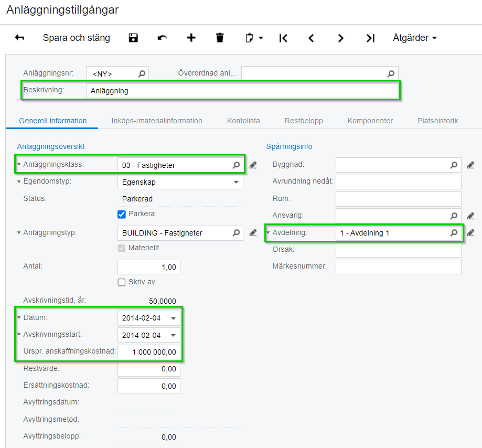Expand the Egendomstyp dropdown

[236, 182]
